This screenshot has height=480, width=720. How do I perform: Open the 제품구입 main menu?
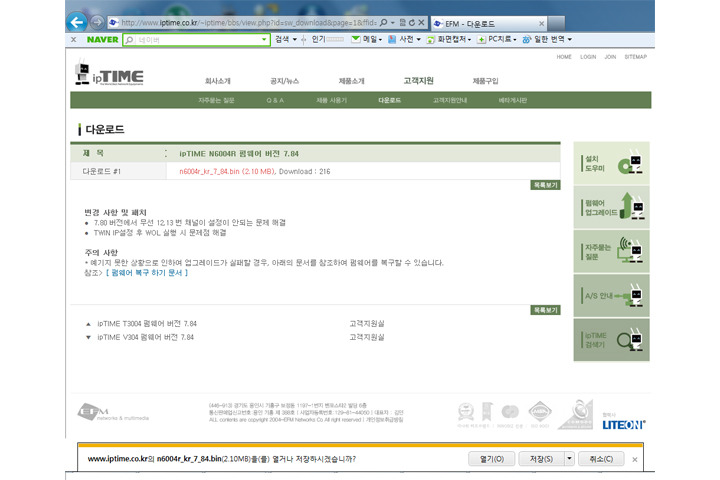point(485,81)
